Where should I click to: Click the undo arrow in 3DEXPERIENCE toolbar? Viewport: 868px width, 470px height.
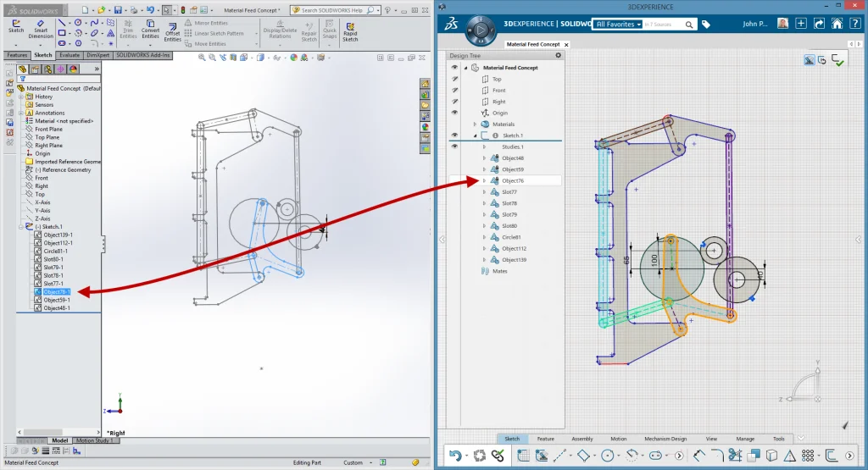(x=456, y=456)
